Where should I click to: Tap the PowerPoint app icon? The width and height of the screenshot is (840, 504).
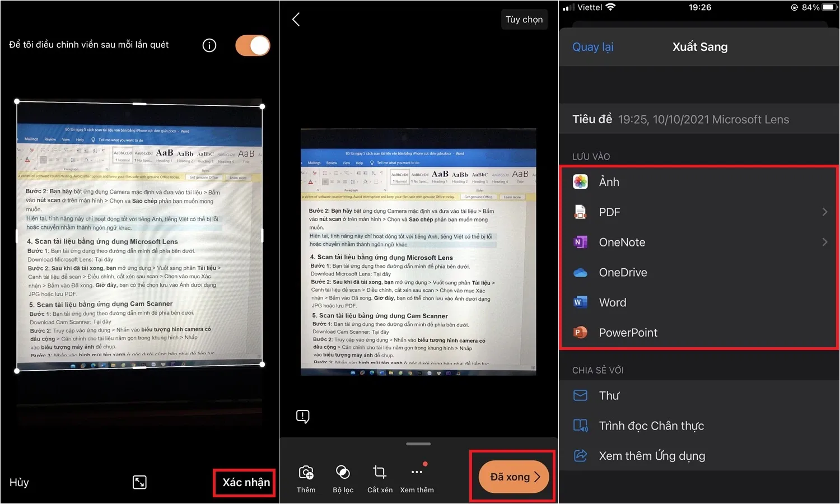click(x=580, y=333)
